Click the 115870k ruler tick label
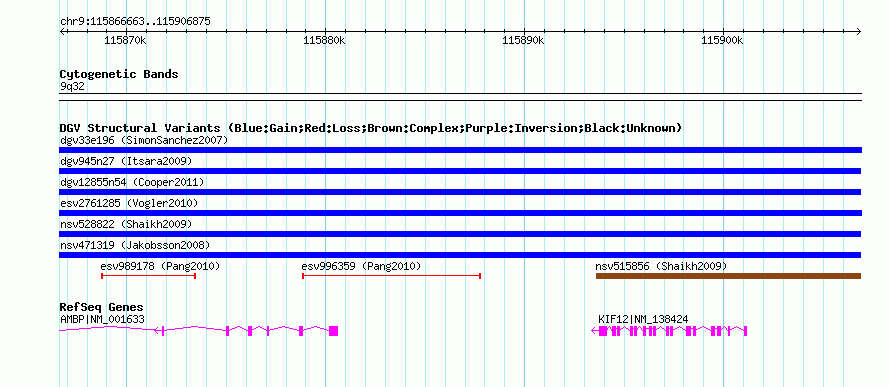 [125, 41]
